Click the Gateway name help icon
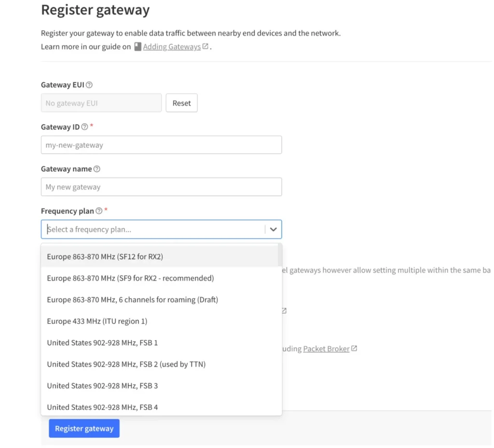This screenshot has height=448, width=494. click(x=97, y=169)
